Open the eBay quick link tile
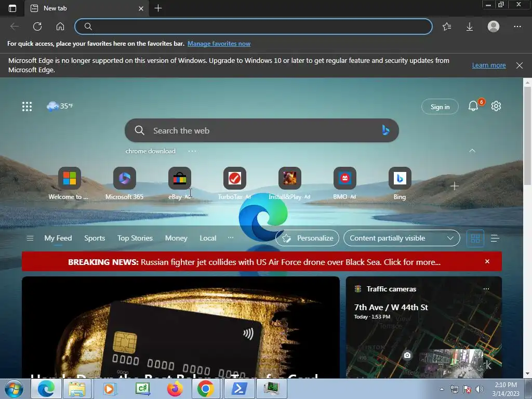 click(179, 183)
